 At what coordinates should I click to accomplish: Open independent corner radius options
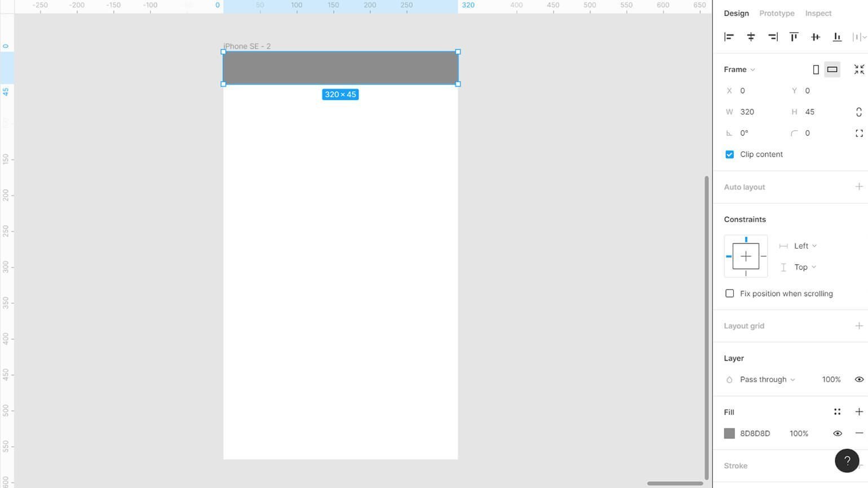click(x=859, y=134)
